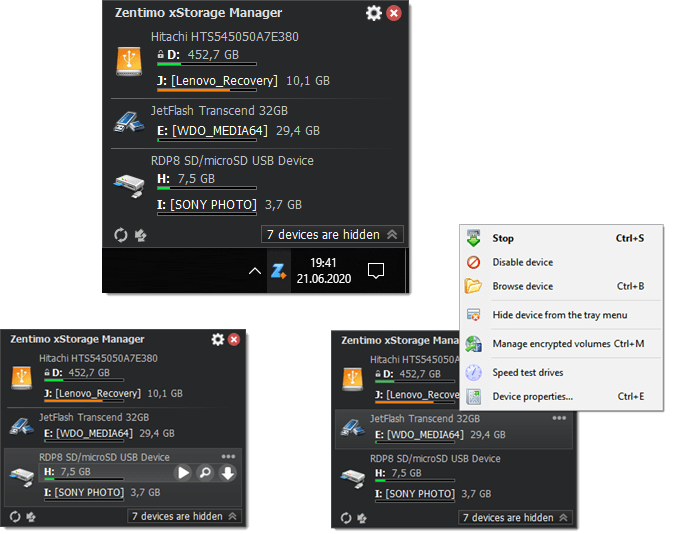Choose Device properties... from the context menu

[561, 397]
